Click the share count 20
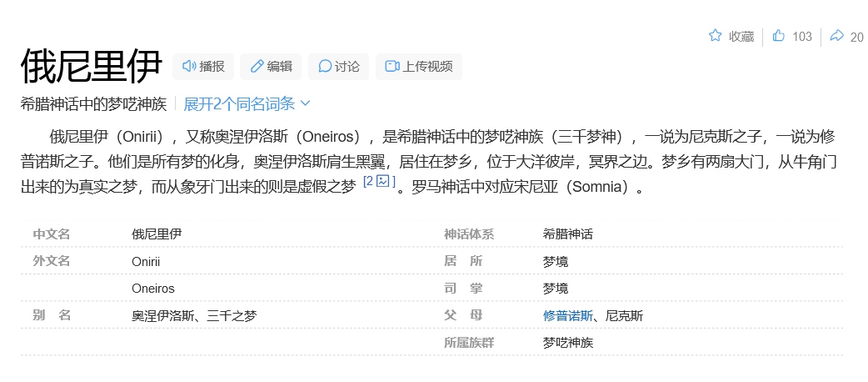This screenshot has height=382, width=868. pos(857,38)
